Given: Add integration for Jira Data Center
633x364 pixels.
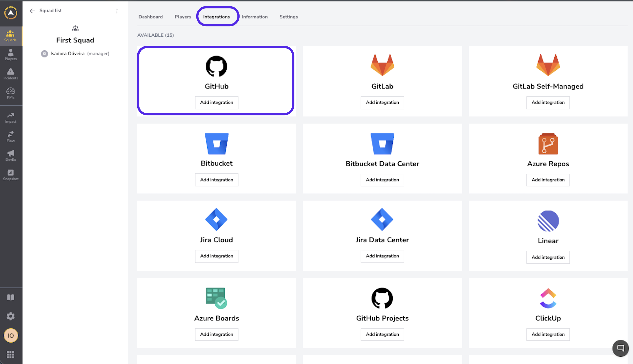Looking at the screenshot, I should click(x=382, y=256).
